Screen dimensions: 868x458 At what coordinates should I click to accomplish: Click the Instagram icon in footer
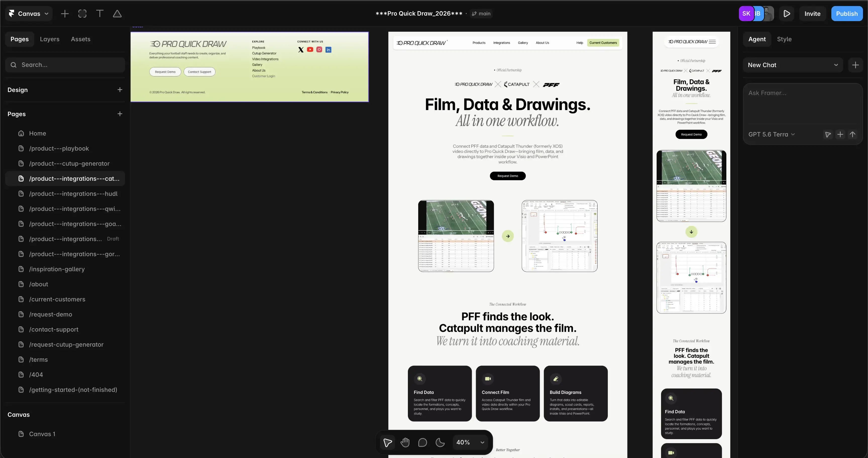(319, 50)
